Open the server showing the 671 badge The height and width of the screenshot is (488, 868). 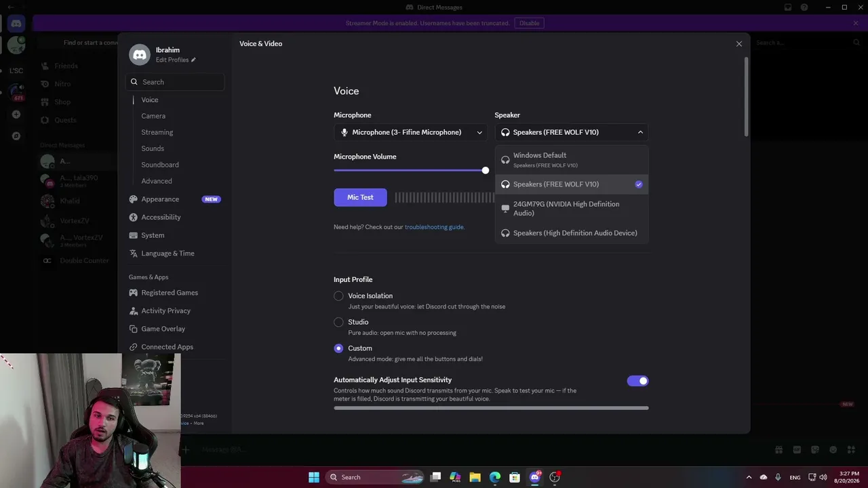point(16,92)
